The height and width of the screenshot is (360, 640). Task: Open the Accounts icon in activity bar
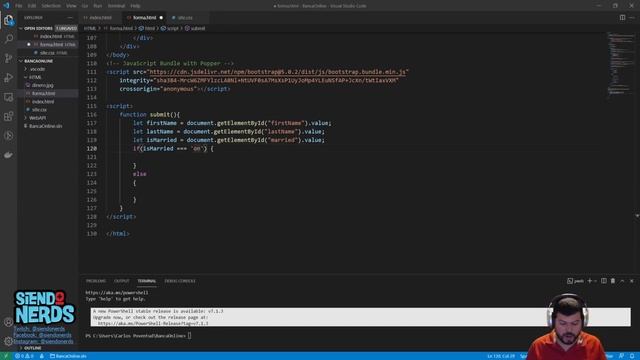(x=9, y=322)
